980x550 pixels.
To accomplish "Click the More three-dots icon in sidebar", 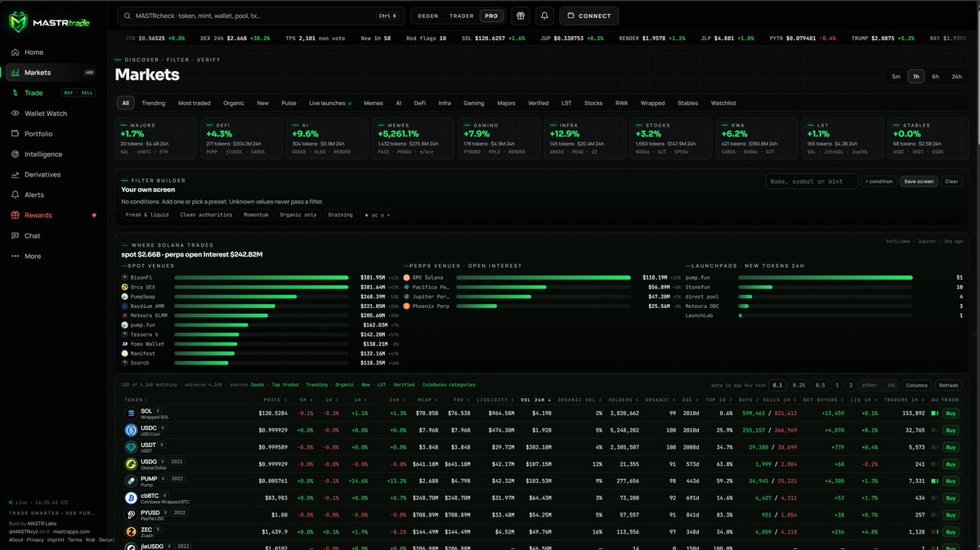I will point(15,257).
